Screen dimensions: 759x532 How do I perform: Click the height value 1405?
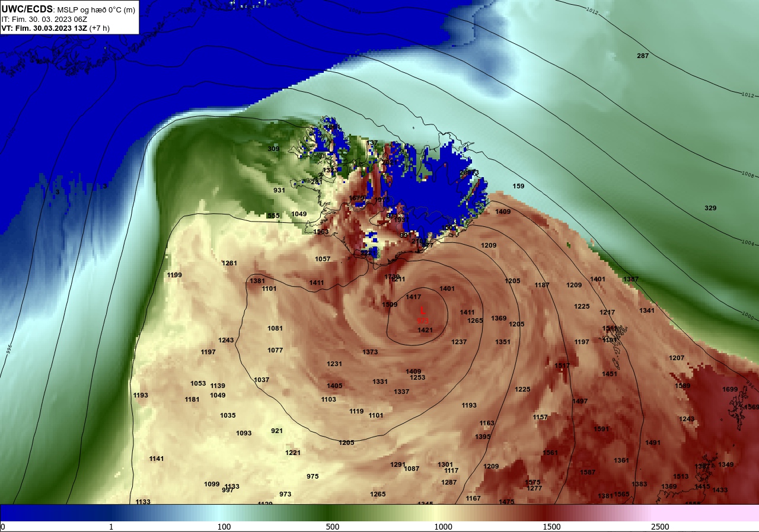pyautogui.click(x=334, y=386)
